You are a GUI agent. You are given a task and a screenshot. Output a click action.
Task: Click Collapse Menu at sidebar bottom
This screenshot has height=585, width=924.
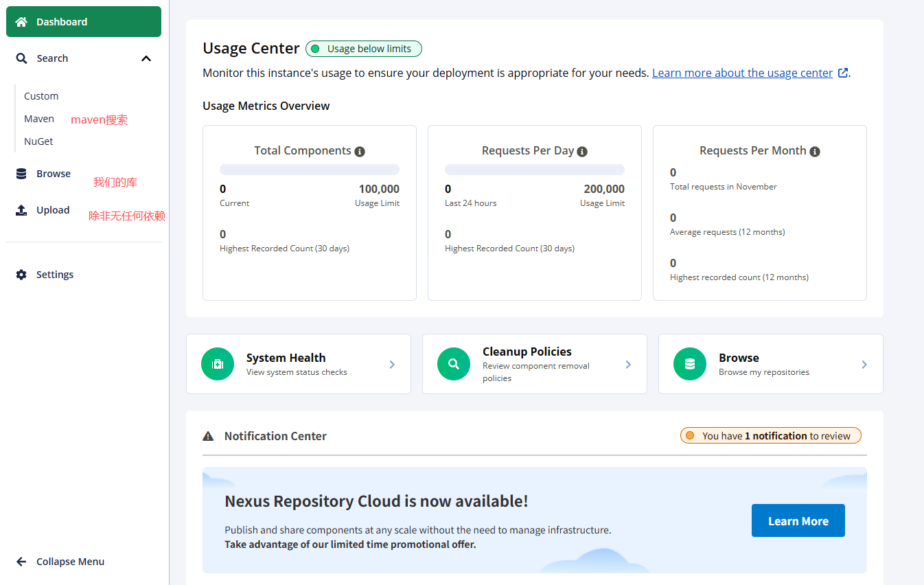tap(70, 562)
